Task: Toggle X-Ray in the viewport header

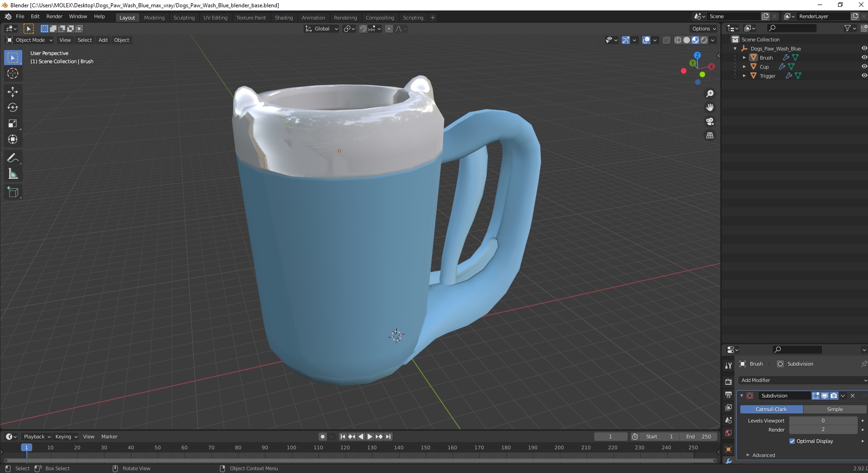Action: click(x=666, y=40)
